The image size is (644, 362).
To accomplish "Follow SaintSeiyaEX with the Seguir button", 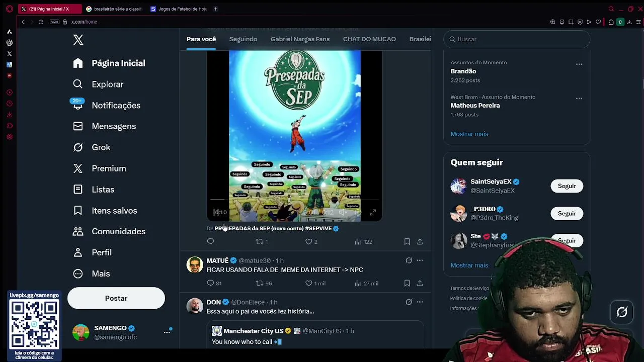I will pyautogui.click(x=567, y=186).
